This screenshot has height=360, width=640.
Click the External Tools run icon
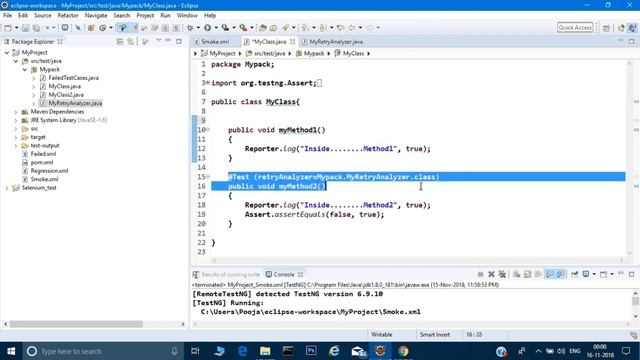[x=243, y=28]
